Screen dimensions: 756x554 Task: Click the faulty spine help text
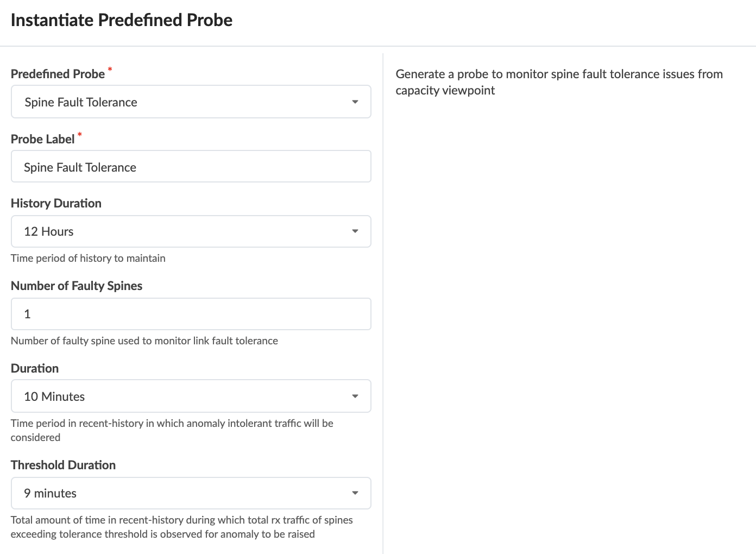pos(144,341)
